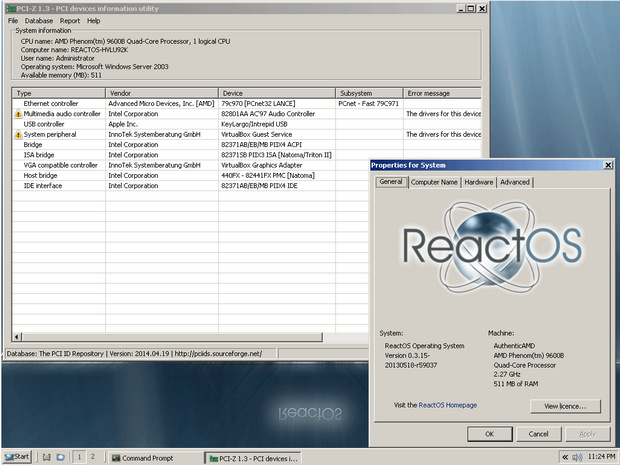Sort by the Subsystem column header
This screenshot has width=620, height=465.
[369, 93]
